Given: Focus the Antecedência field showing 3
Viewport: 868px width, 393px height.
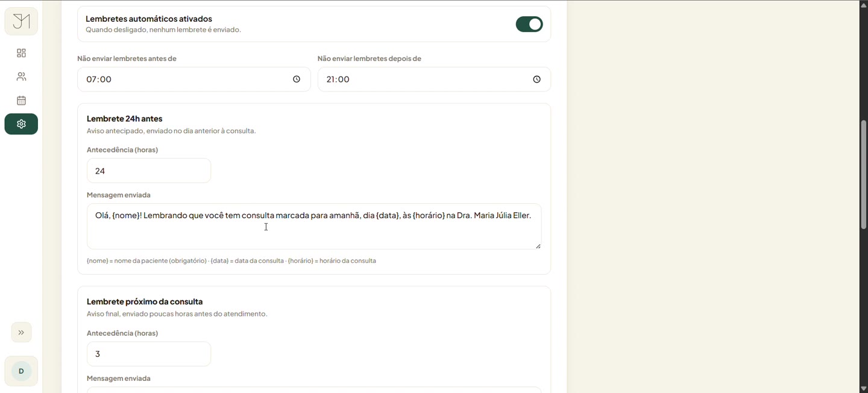Looking at the screenshot, I should pyautogui.click(x=149, y=354).
